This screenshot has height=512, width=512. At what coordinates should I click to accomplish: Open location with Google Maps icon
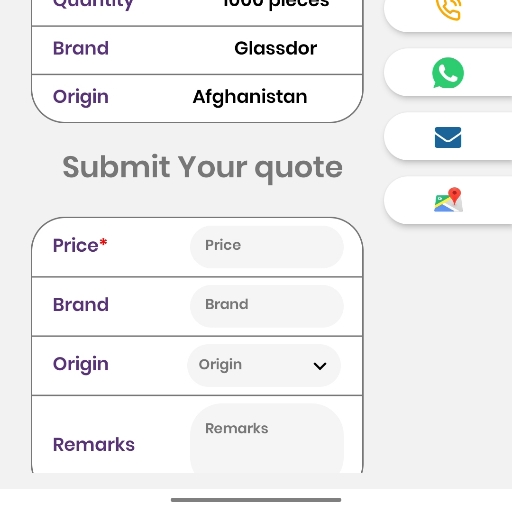[x=448, y=199]
